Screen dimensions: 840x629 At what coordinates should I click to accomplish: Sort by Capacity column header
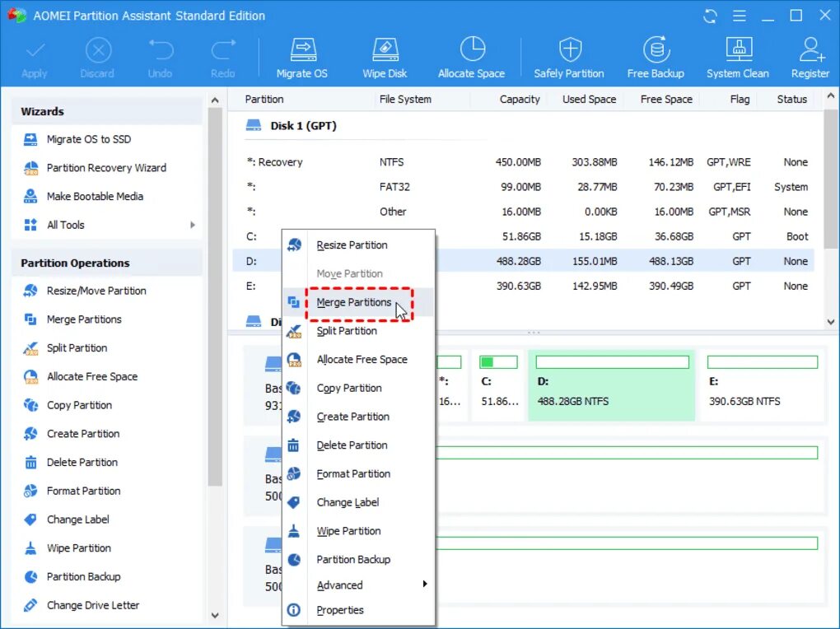(519, 99)
